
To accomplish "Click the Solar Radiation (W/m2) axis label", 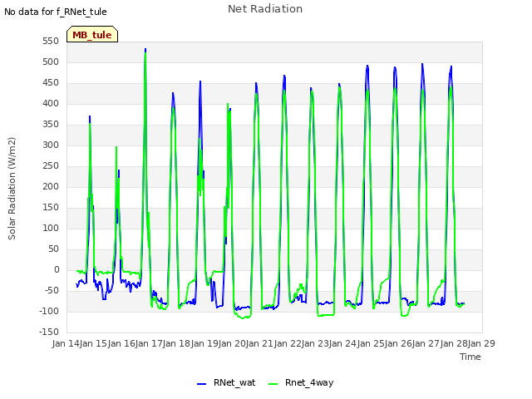I will pyautogui.click(x=12, y=189).
